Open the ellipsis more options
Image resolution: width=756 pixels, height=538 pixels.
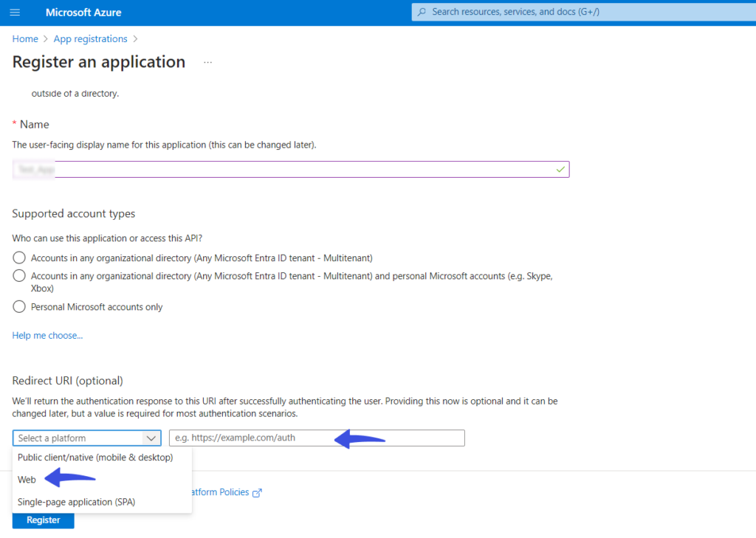click(x=207, y=63)
